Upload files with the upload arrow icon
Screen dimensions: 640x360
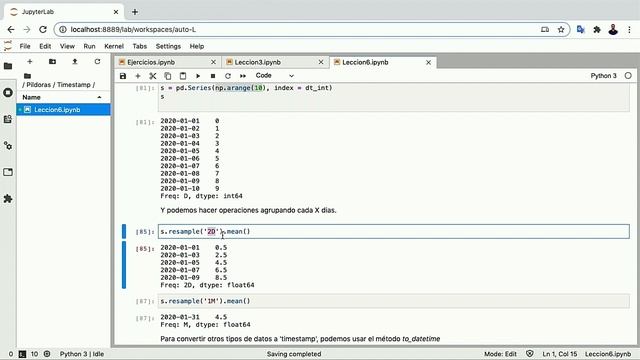[75, 62]
